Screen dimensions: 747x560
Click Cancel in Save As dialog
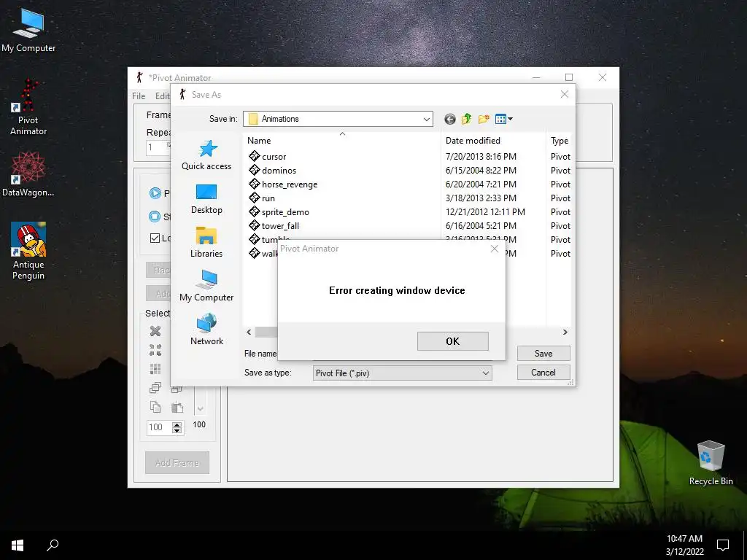click(543, 373)
